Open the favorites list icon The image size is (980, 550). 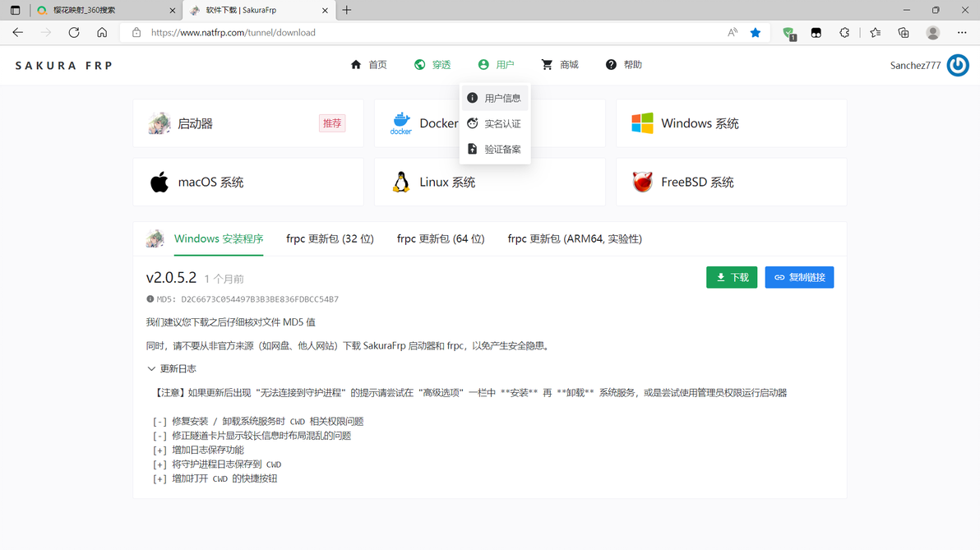(x=876, y=33)
